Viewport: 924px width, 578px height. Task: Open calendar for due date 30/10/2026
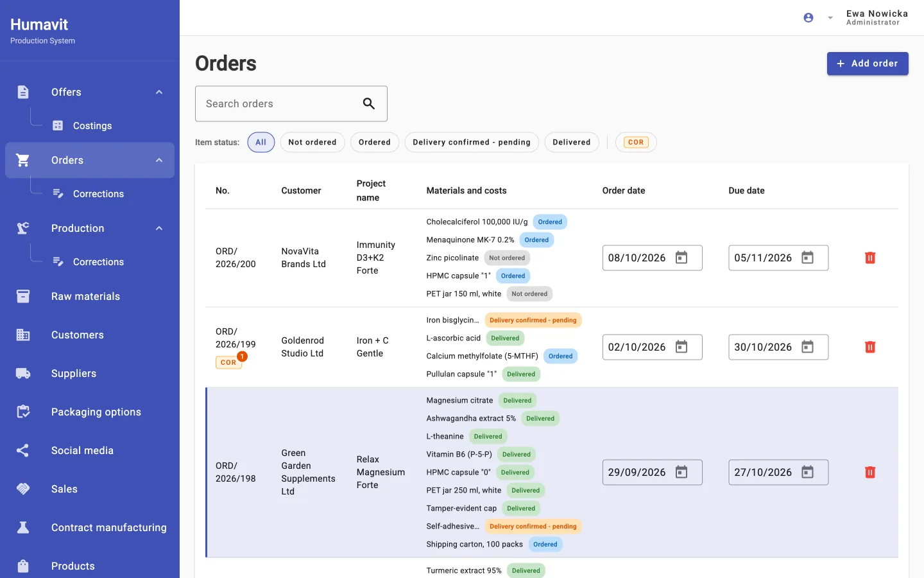(808, 347)
